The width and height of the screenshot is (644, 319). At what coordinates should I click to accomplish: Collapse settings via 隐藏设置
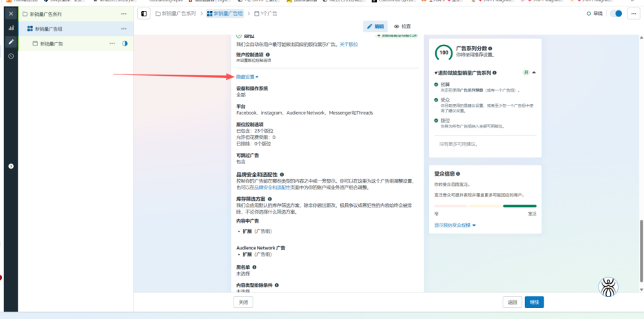coord(247,76)
